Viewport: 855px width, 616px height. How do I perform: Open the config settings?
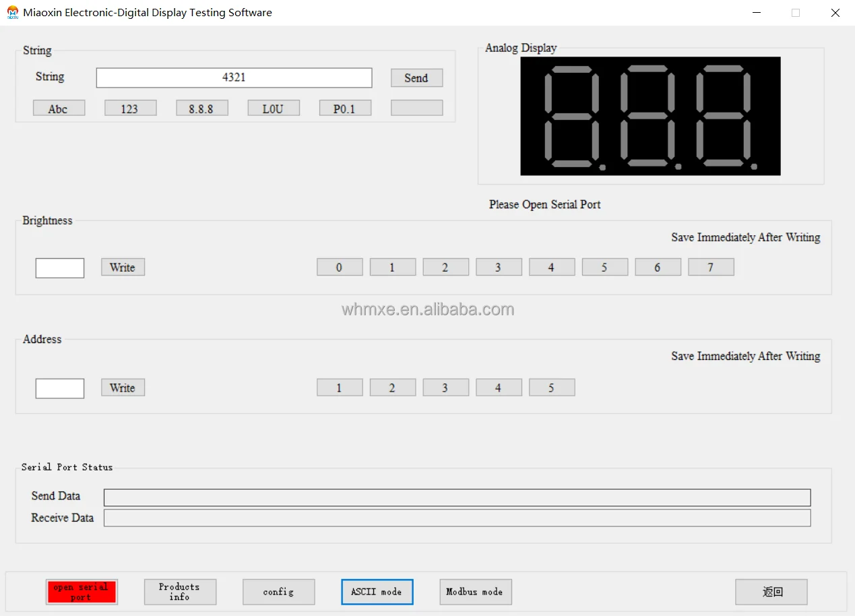tap(278, 592)
